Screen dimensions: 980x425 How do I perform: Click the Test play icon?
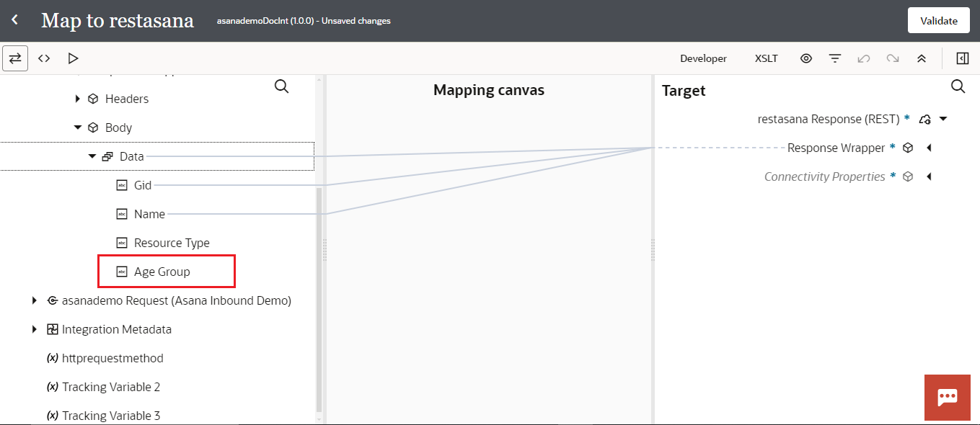73,58
